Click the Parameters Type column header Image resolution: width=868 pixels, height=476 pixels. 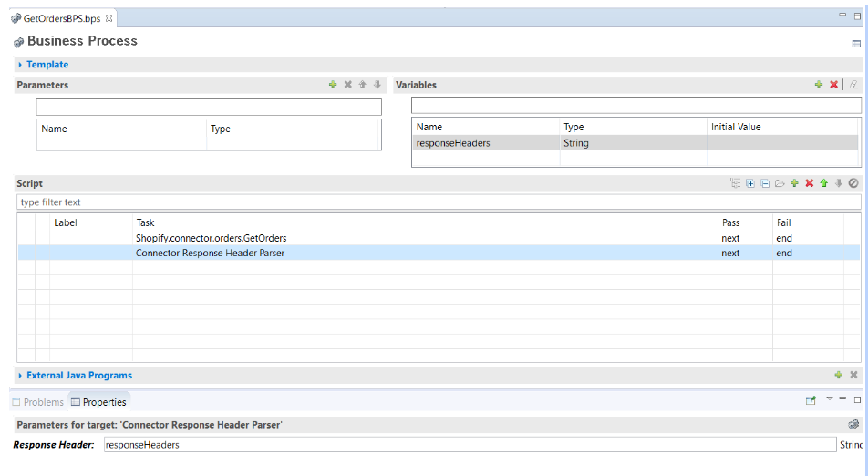tap(221, 129)
